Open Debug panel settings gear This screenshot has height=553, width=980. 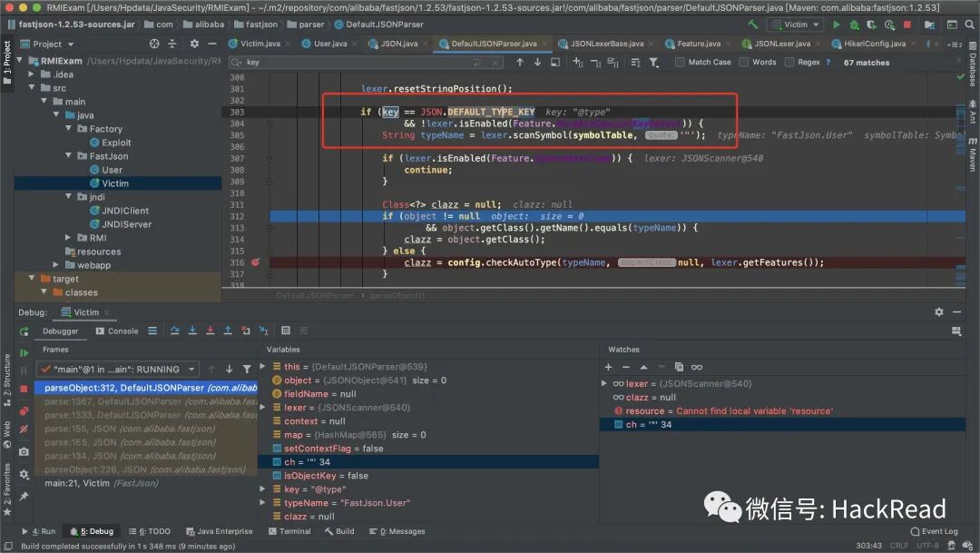pos(939,311)
